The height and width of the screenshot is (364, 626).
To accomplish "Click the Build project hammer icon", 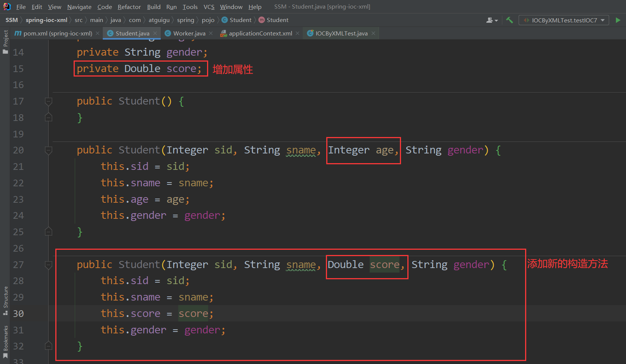I will 509,20.
